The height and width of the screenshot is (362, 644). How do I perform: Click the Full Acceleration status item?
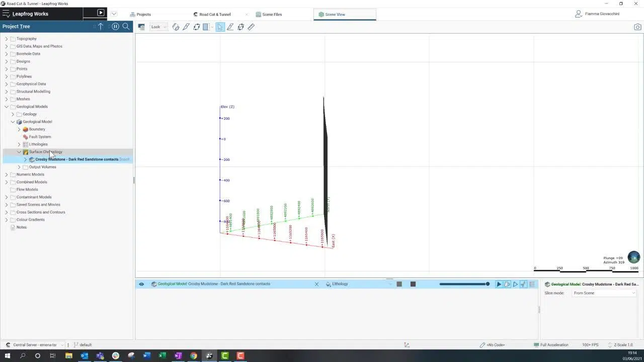(x=551, y=345)
